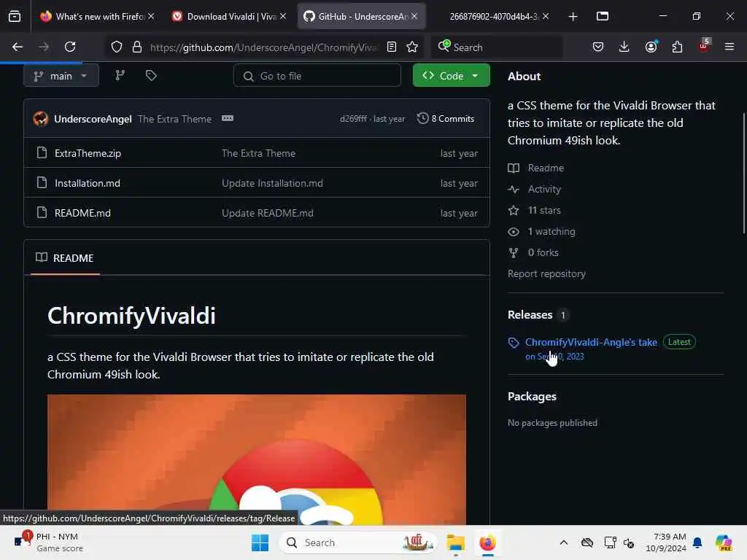Open new browser tab with plus
The height and width of the screenshot is (560, 747).
(573, 17)
